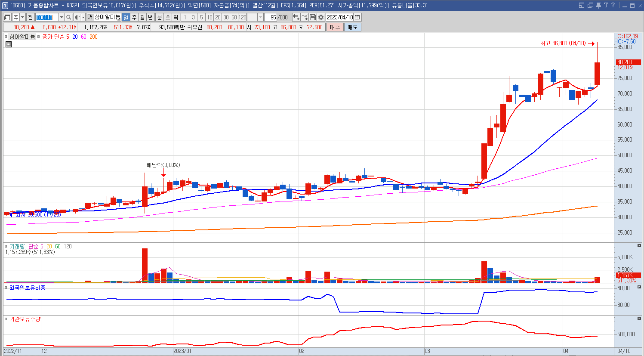The image size is (644, 356).
Task: Click the line drawing tool icon
Action: 305,17
